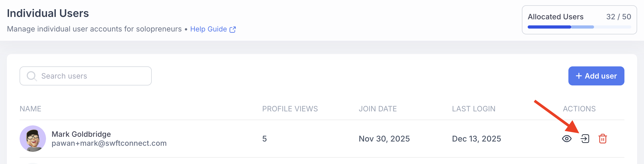Click the magnifier icon in the search box
This screenshot has height=164, width=644.
(32, 76)
